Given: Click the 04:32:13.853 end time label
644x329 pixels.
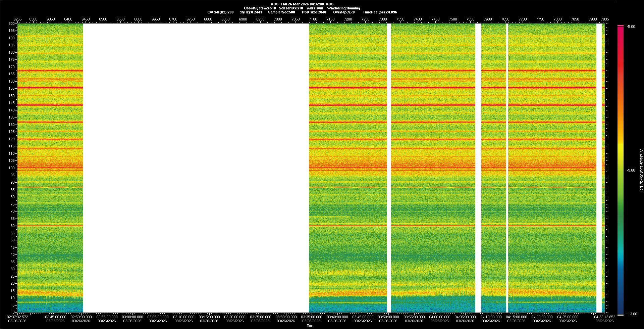Looking at the screenshot, I should (604, 317).
